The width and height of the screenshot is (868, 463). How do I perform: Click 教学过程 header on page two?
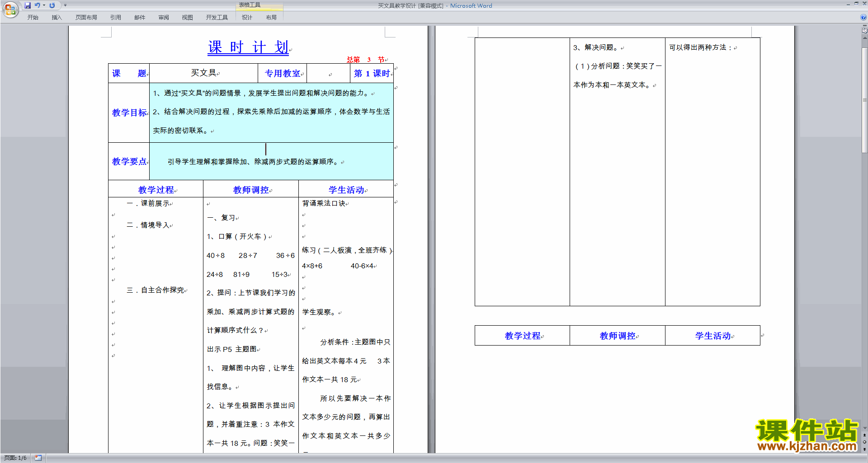click(523, 336)
